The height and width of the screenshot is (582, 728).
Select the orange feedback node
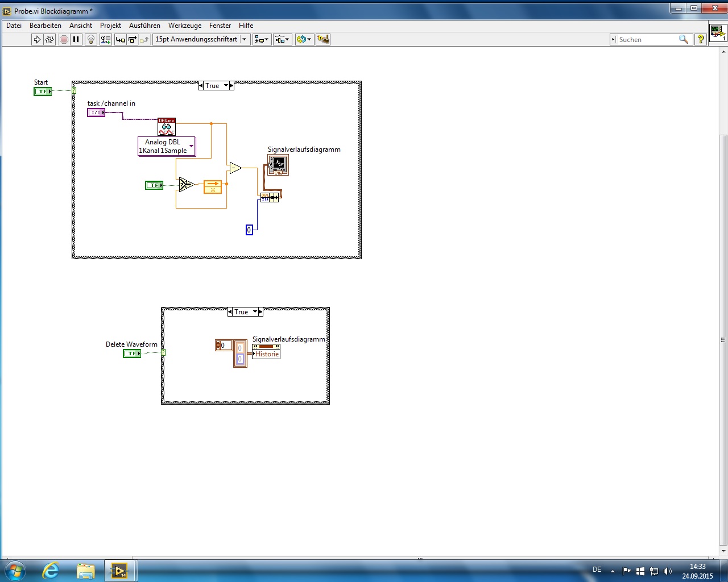point(213,187)
